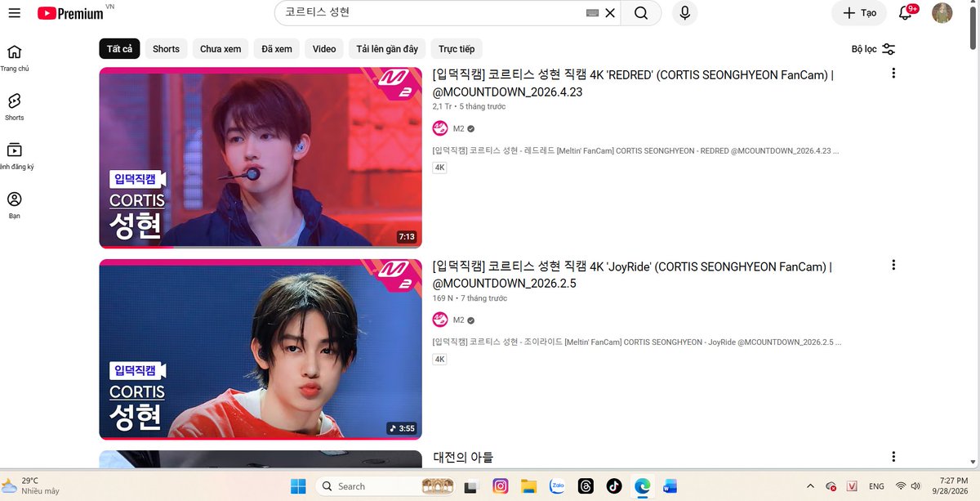Click the 2,1 Tr views text
This screenshot has height=501, width=980.
pos(443,107)
